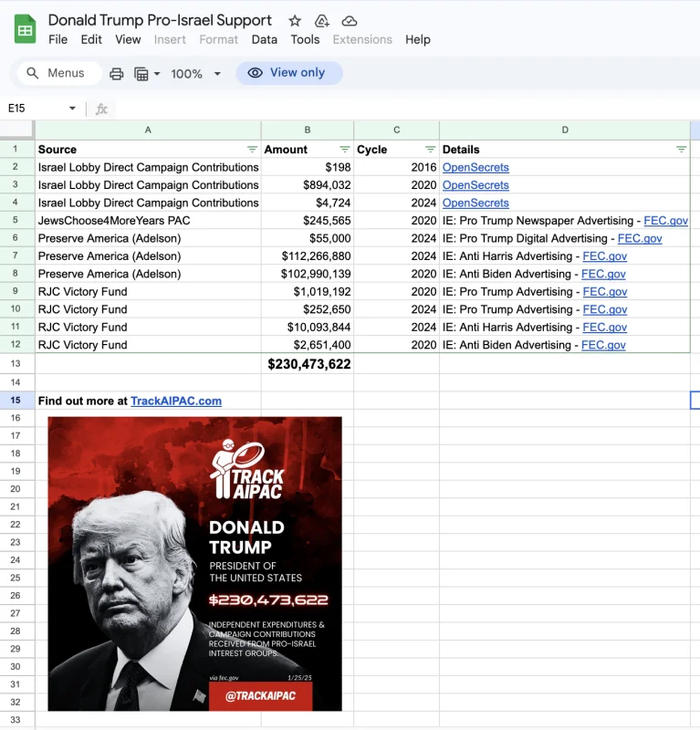Open the TrackAIPAC.com link
700x730 pixels.
click(176, 401)
